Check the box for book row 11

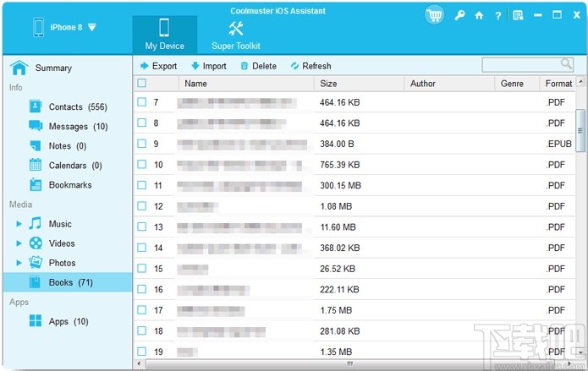pos(142,185)
